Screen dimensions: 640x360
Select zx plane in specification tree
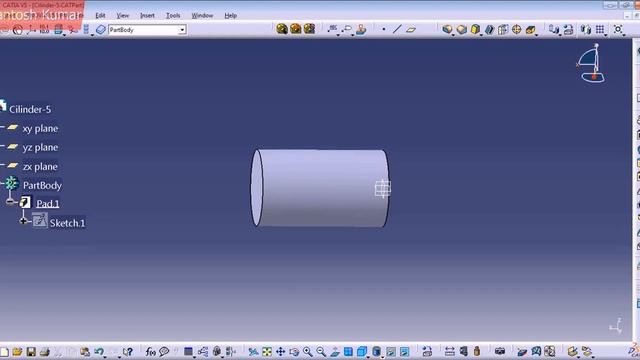pos(40,167)
